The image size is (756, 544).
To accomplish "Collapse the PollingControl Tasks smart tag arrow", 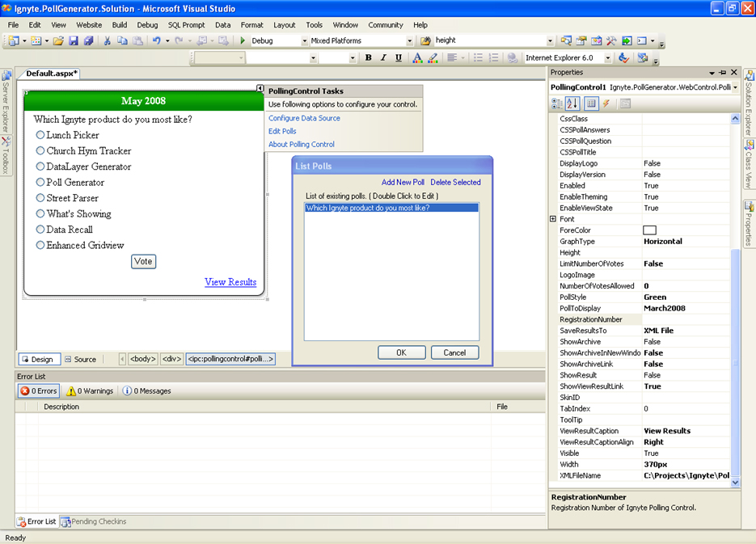I will (260, 88).
